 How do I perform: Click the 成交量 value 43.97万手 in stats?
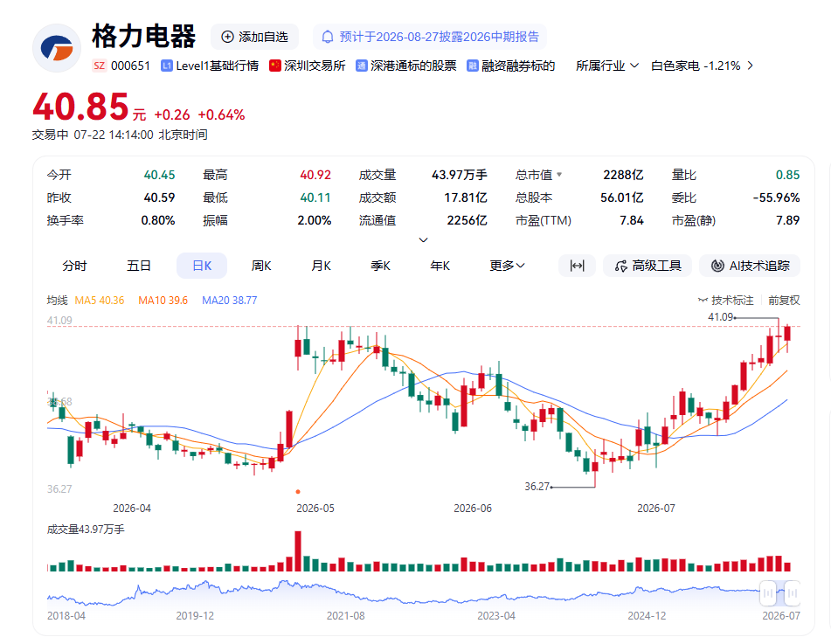(x=460, y=175)
